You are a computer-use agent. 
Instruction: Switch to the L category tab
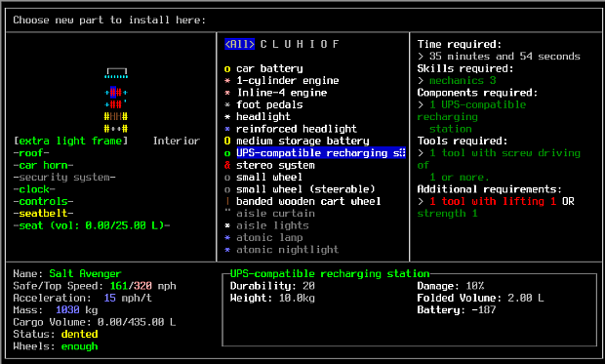pos(275,44)
